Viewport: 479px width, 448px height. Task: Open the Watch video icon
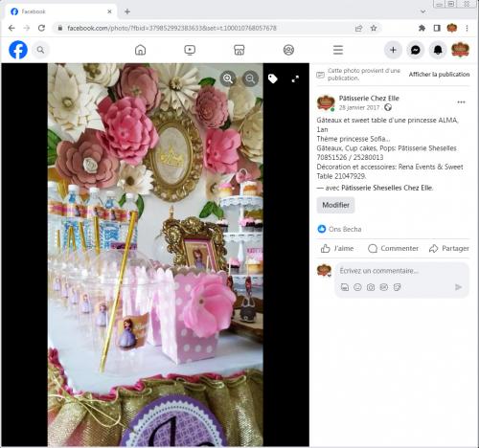click(190, 50)
